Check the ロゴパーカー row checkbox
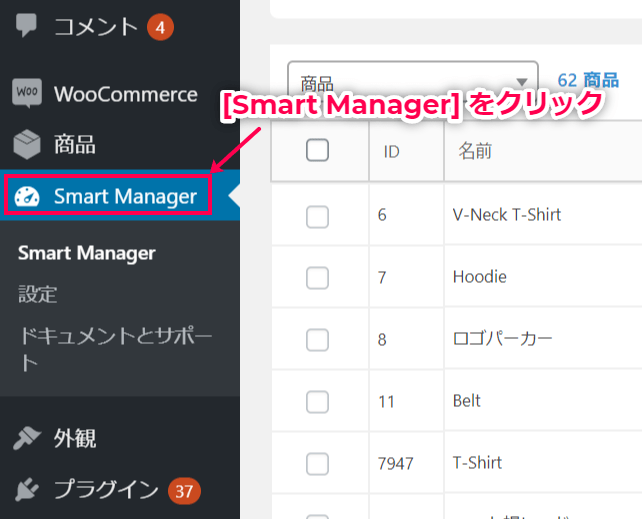 [x=317, y=340]
